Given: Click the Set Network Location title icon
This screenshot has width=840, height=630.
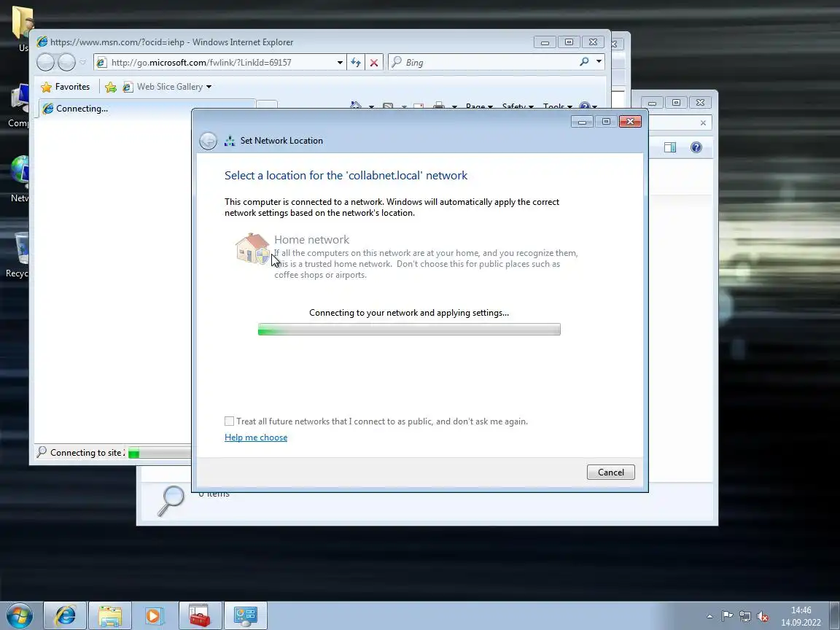Looking at the screenshot, I should (230, 141).
